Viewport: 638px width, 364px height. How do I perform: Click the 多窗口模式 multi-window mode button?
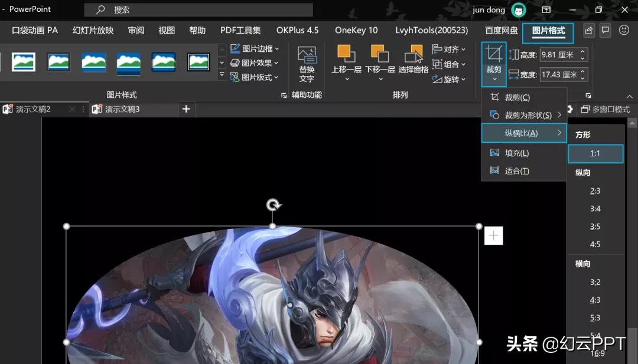click(606, 109)
